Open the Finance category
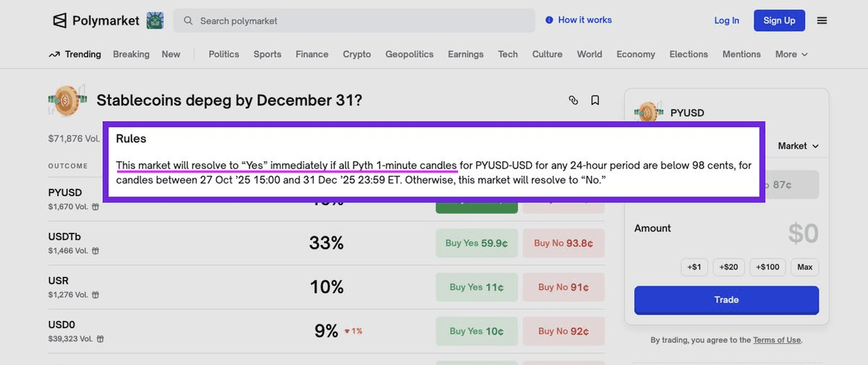The height and width of the screenshot is (365, 868). click(x=312, y=54)
